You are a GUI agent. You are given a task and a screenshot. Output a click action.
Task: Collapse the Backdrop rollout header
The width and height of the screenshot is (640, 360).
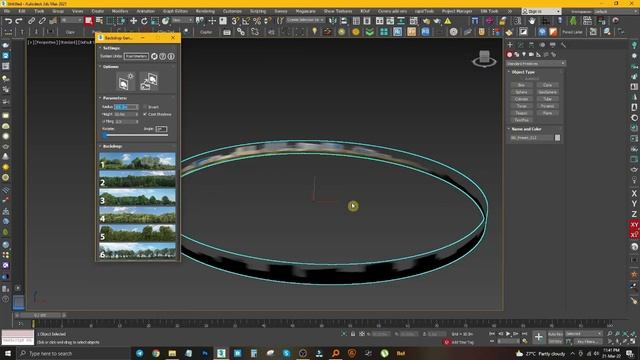[x=112, y=146]
